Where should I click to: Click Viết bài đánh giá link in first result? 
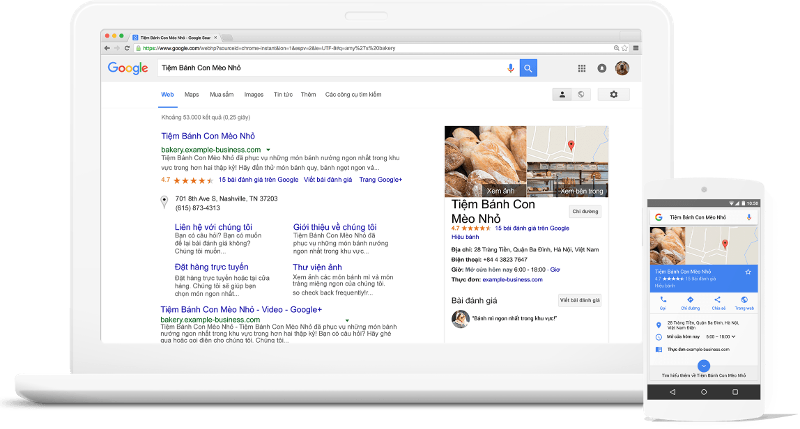328,180
